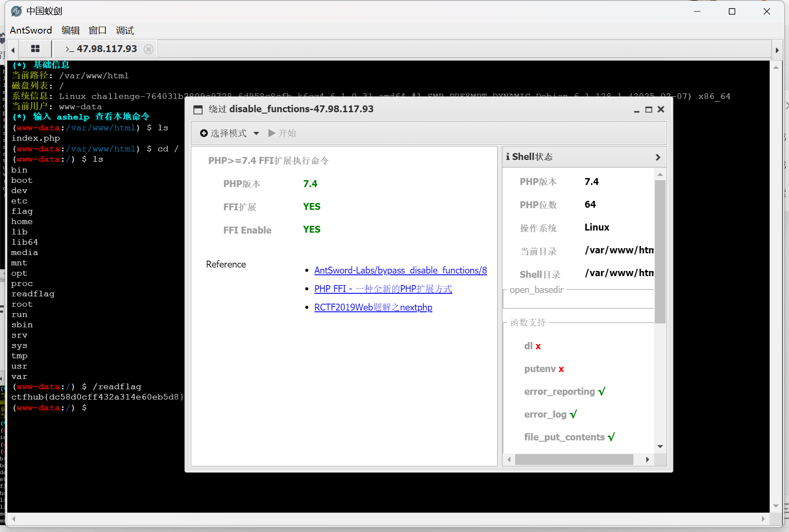Click the left tab scroll arrow
Viewport: 789px width, 532px height.
tap(13, 50)
